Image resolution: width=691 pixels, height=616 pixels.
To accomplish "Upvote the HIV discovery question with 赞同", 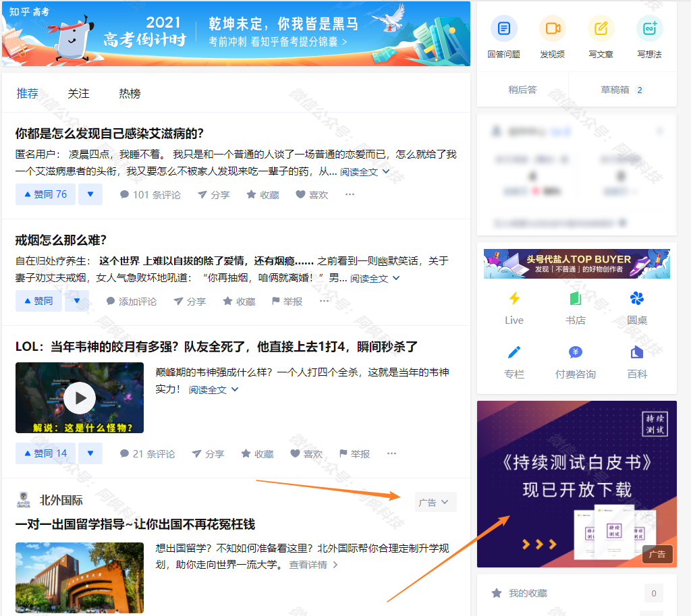I will click(45, 194).
